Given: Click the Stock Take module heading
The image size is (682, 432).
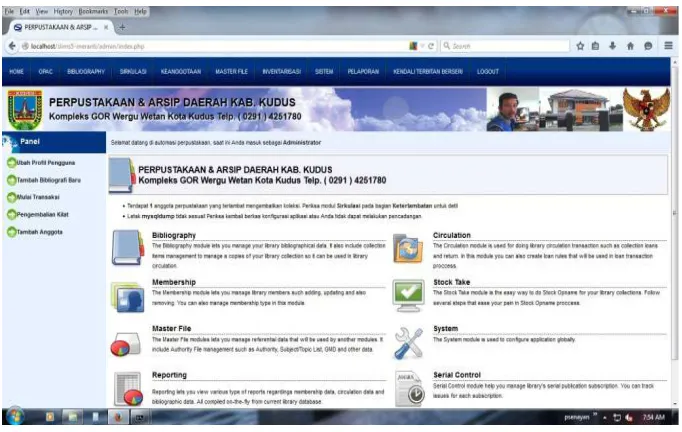Looking at the screenshot, I should click(x=451, y=282).
